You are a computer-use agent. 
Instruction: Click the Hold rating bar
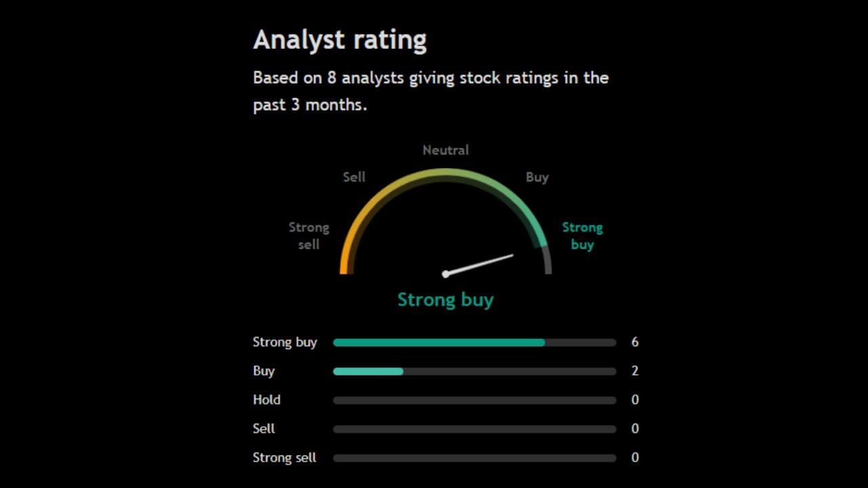(x=474, y=400)
